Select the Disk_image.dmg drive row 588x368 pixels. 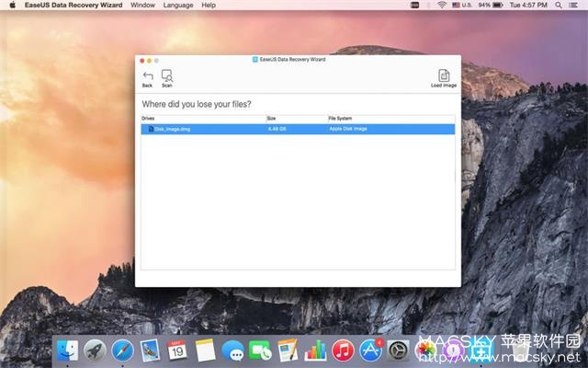click(x=298, y=129)
